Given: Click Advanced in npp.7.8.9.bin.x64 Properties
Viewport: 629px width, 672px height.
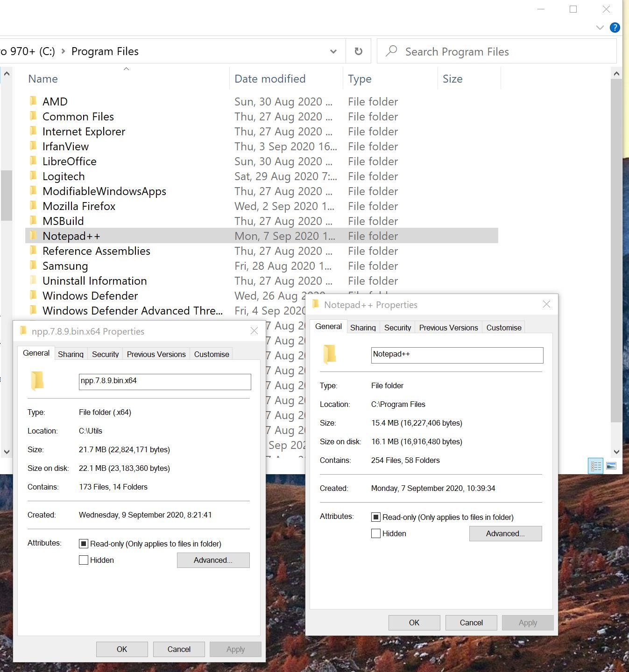Looking at the screenshot, I should point(213,560).
